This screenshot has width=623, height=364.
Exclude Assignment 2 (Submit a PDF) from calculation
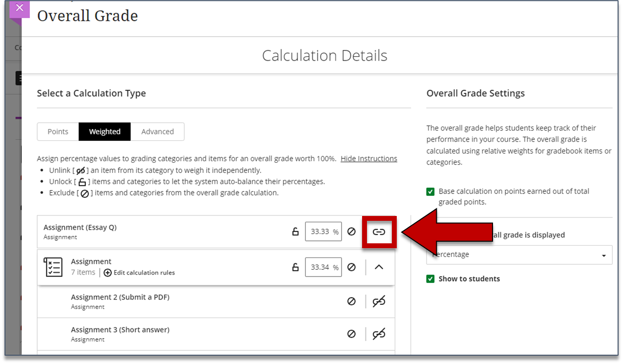[351, 301]
